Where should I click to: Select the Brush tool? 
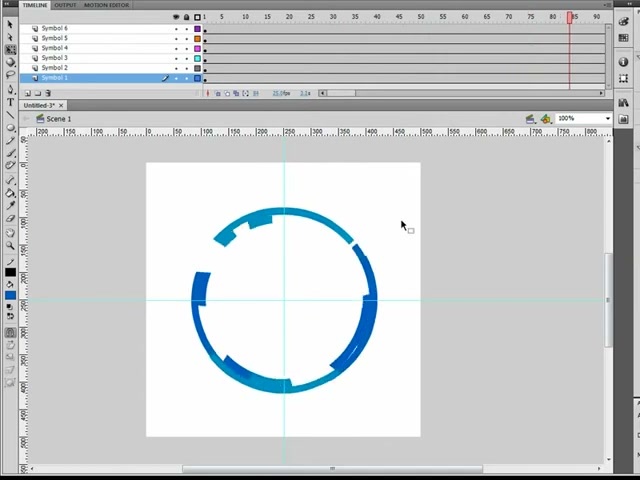tap(10, 153)
